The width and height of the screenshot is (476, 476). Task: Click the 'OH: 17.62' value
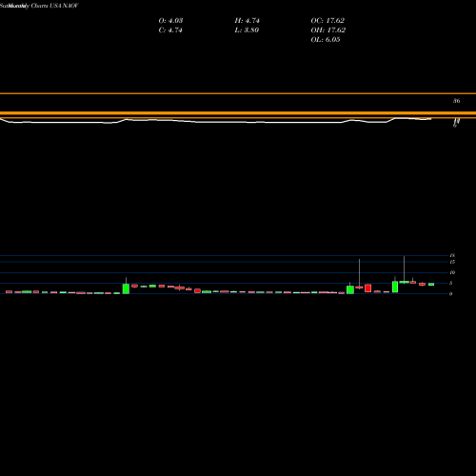tap(328, 30)
